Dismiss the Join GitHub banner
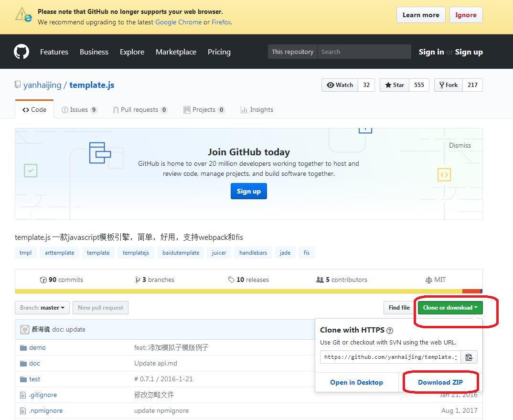 tap(460, 145)
